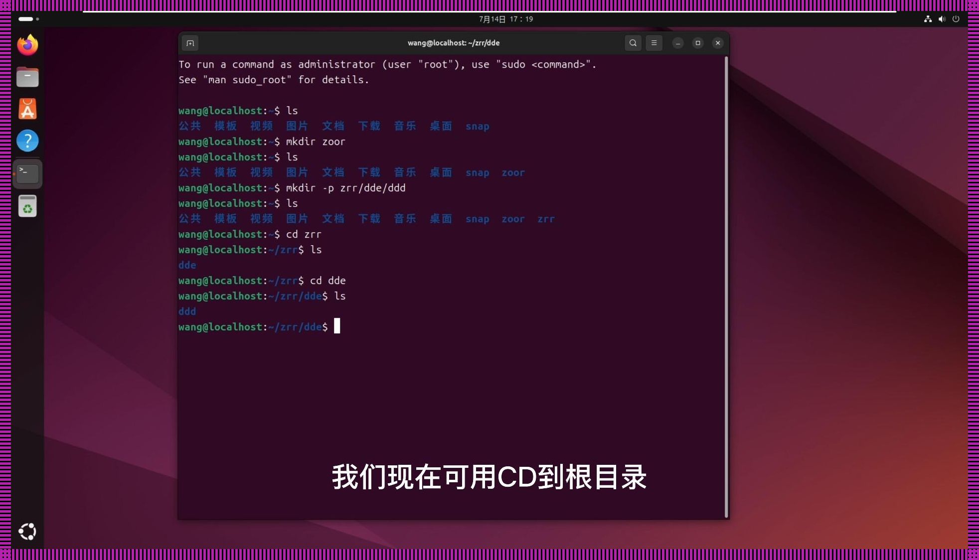This screenshot has height=560, width=979.
Task: Click the 'cd zrr' command text
Action: click(x=304, y=234)
